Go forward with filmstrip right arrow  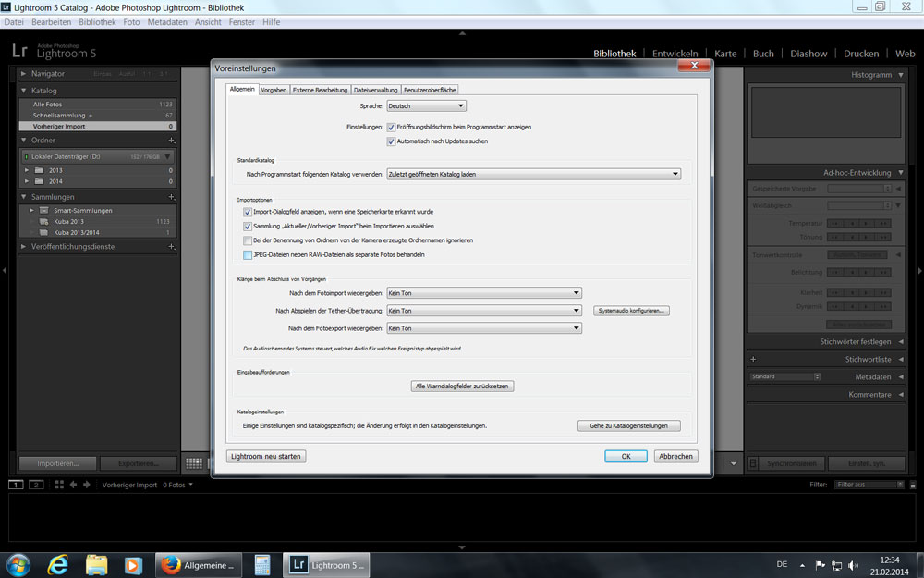[x=87, y=485]
